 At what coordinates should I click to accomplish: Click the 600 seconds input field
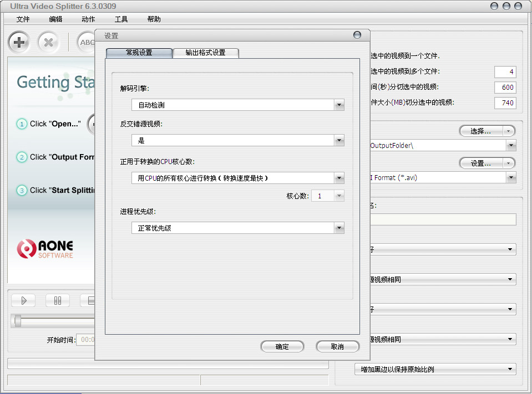click(505, 87)
